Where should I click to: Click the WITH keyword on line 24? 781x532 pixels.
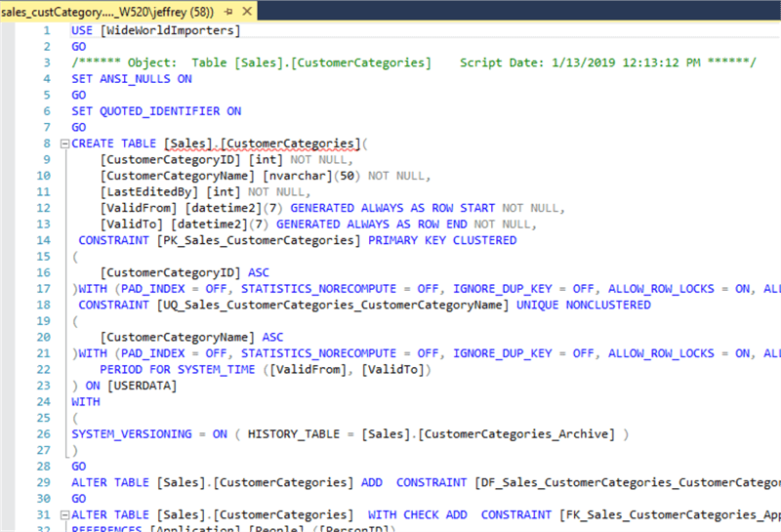(x=86, y=401)
